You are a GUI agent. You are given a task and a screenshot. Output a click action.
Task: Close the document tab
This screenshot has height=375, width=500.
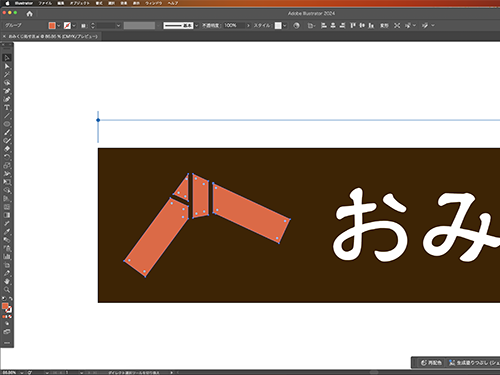(4, 36)
